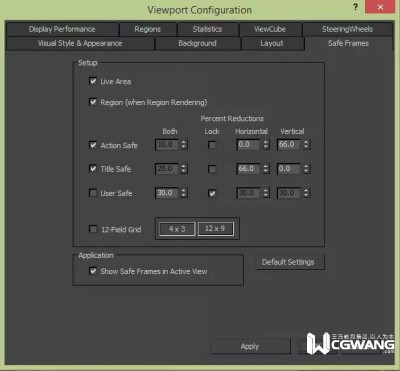
Task: Close the Viewport Configuration dialog
Action: point(381,7)
